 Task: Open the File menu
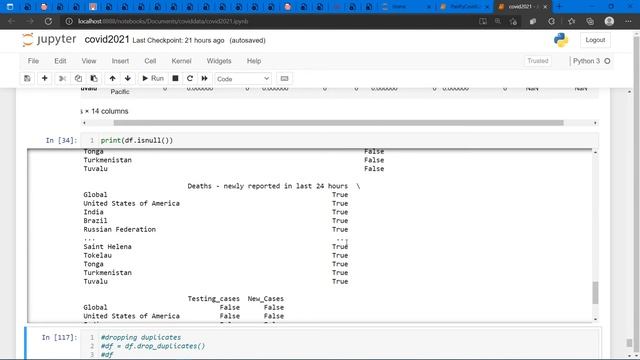click(33, 61)
